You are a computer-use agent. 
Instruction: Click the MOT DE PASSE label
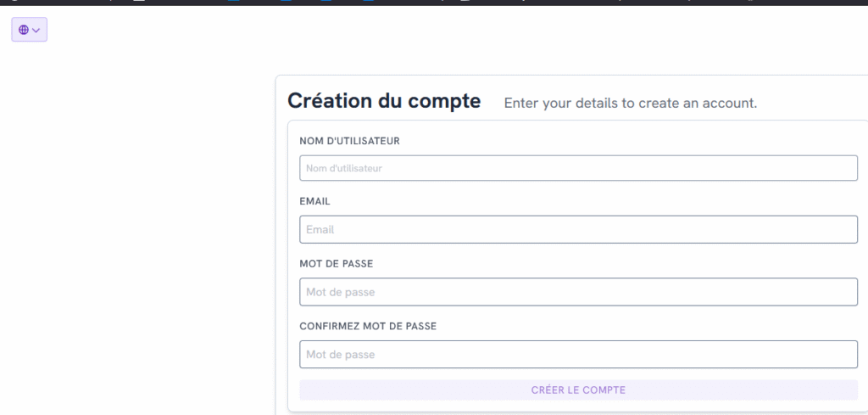pyautogui.click(x=336, y=264)
